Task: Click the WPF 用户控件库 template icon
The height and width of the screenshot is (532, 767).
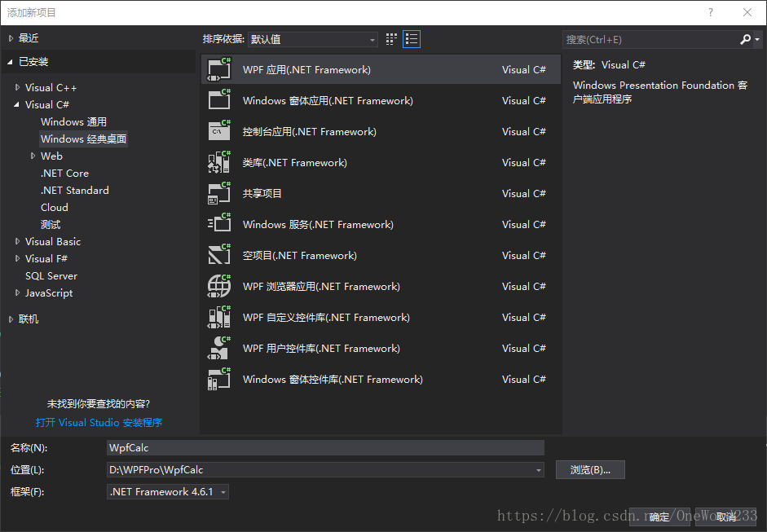Action: click(219, 348)
